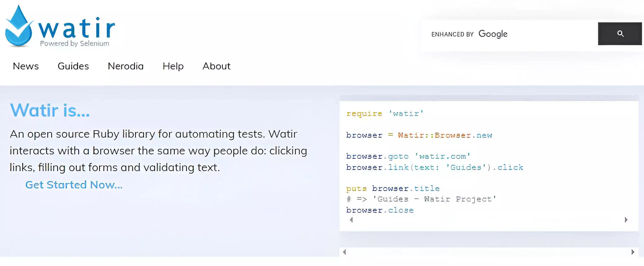Click the require 'watir' code line
Image resolution: width=644 pixels, height=266 pixels.
(385, 114)
